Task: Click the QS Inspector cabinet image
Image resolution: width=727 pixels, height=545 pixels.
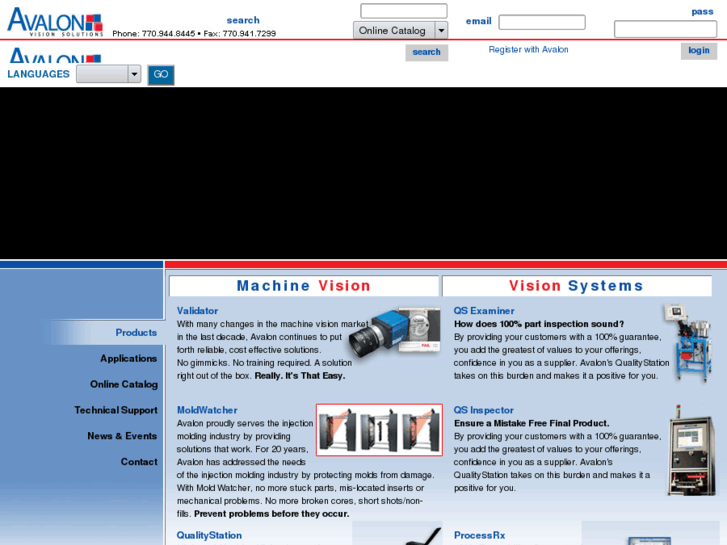Action: pyautogui.click(x=691, y=450)
